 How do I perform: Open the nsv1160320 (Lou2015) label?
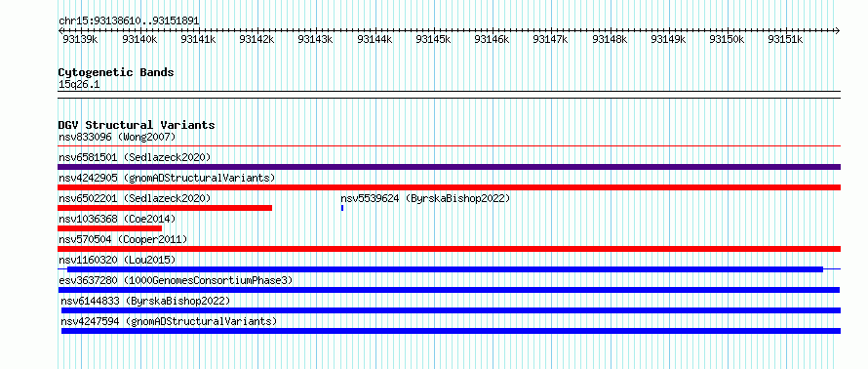click(x=117, y=260)
